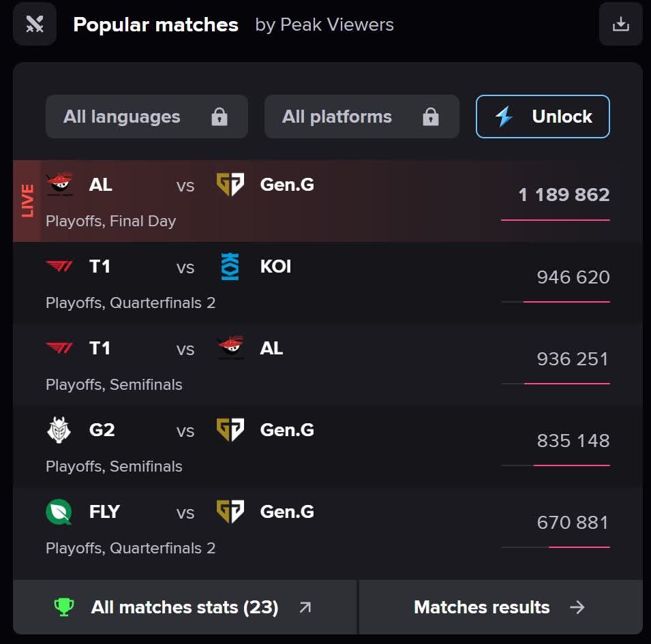This screenshot has width=651, height=644.
Task: Click the AL logo in T1 semifinals row
Action: pyautogui.click(x=230, y=348)
